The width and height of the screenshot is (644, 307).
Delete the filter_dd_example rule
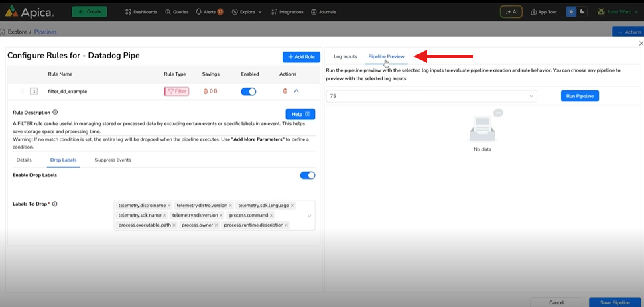pyautogui.click(x=285, y=91)
